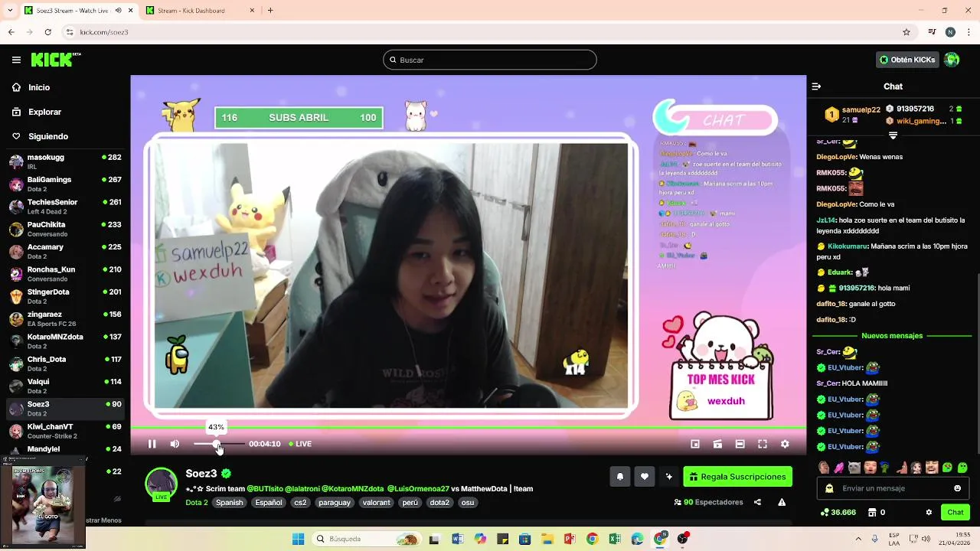Open TechiesSenior channel in sidebar
The width and height of the screenshot is (980, 551).
pos(65,207)
